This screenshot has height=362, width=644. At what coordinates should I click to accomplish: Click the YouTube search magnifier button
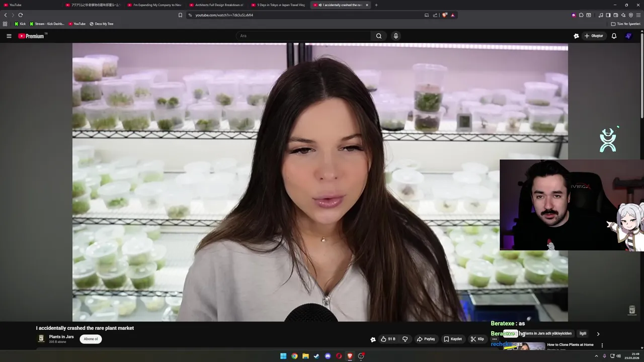point(379,36)
